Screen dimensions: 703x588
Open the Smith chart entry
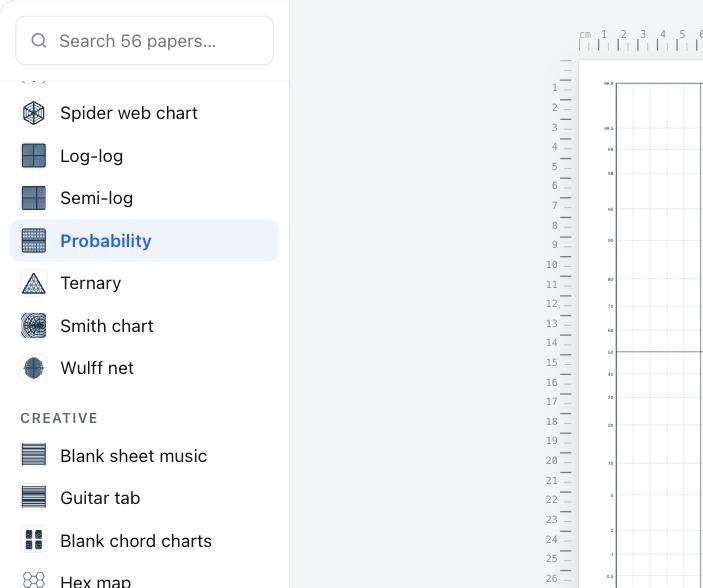[144, 326]
